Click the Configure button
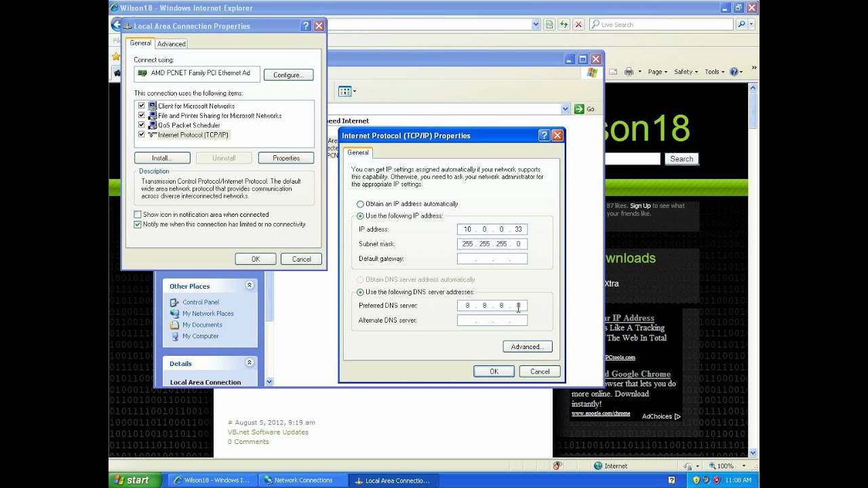Viewport: 868px width, 488px height. (x=288, y=75)
